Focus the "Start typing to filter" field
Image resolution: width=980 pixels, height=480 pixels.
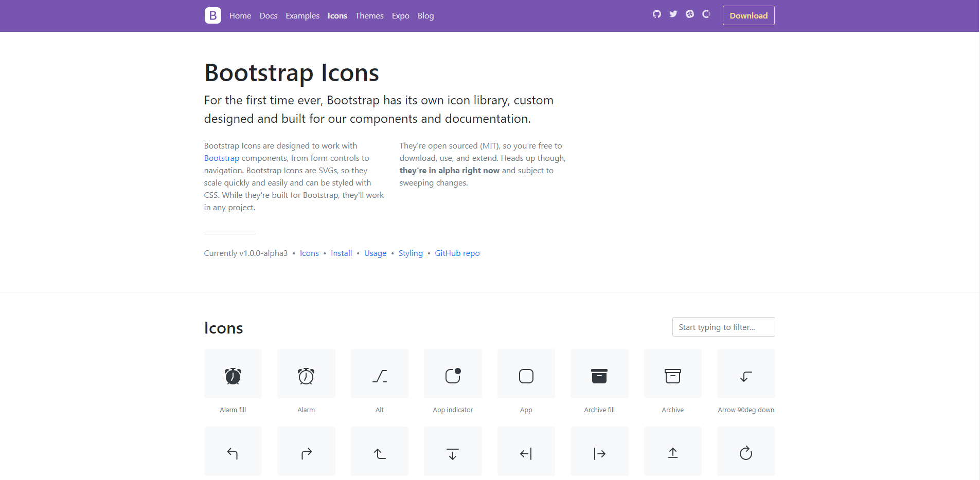point(723,327)
